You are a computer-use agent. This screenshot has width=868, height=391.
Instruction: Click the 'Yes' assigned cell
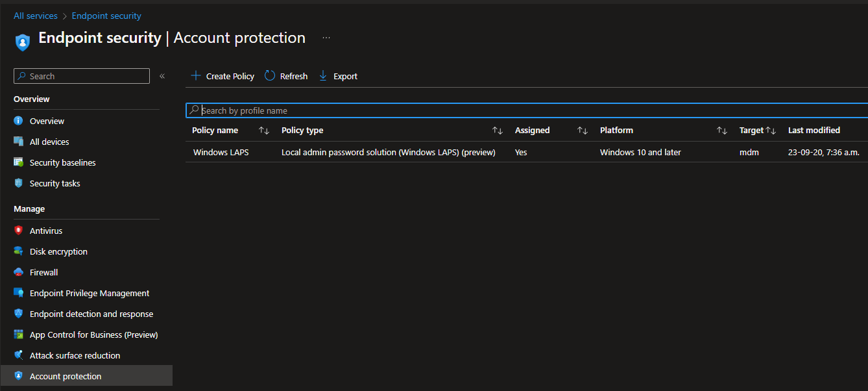(521, 152)
